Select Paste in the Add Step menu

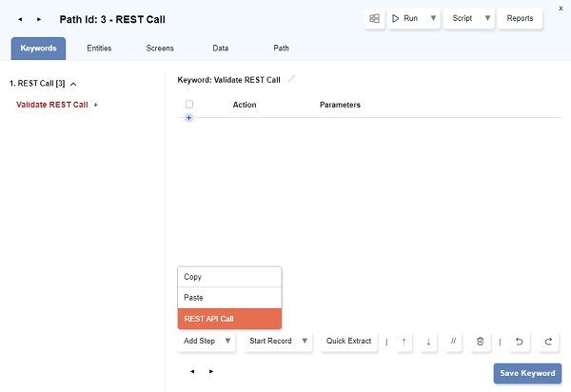[230, 298]
